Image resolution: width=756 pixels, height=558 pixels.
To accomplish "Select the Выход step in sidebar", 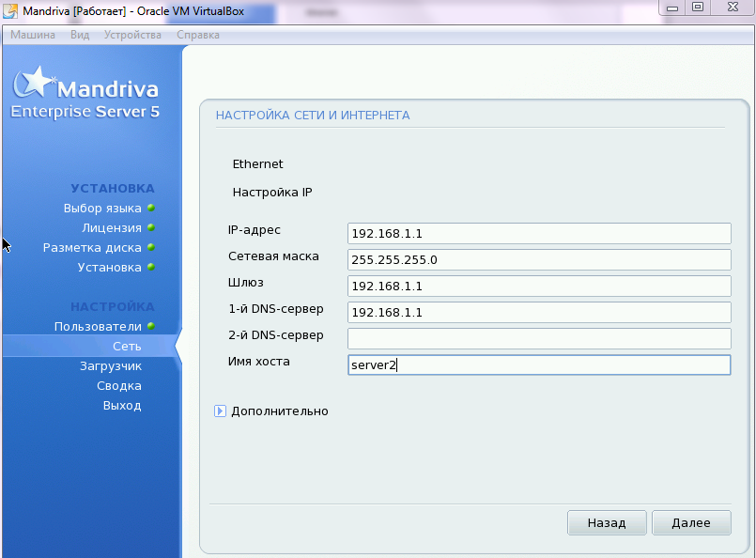I will [122, 406].
